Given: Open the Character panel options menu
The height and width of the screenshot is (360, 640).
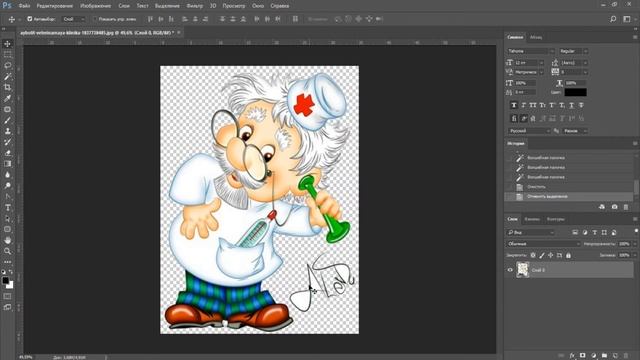Looking at the screenshot, I should 635,37.
